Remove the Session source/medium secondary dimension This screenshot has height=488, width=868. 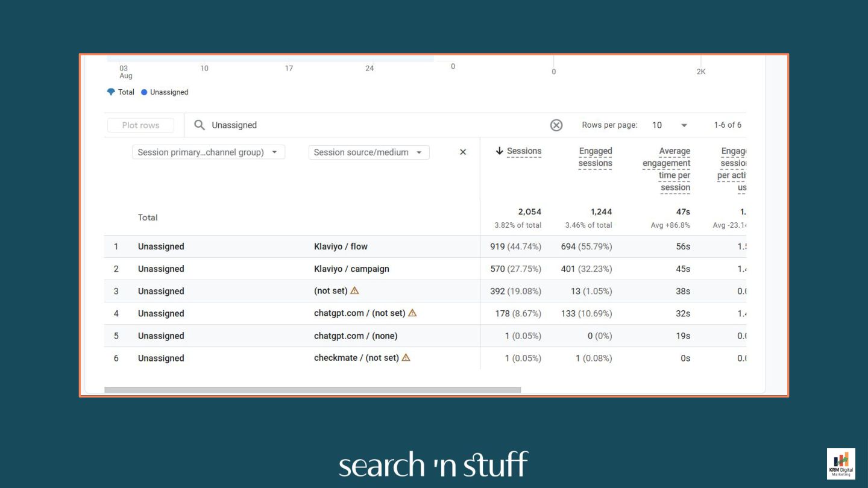pos(463,152)
